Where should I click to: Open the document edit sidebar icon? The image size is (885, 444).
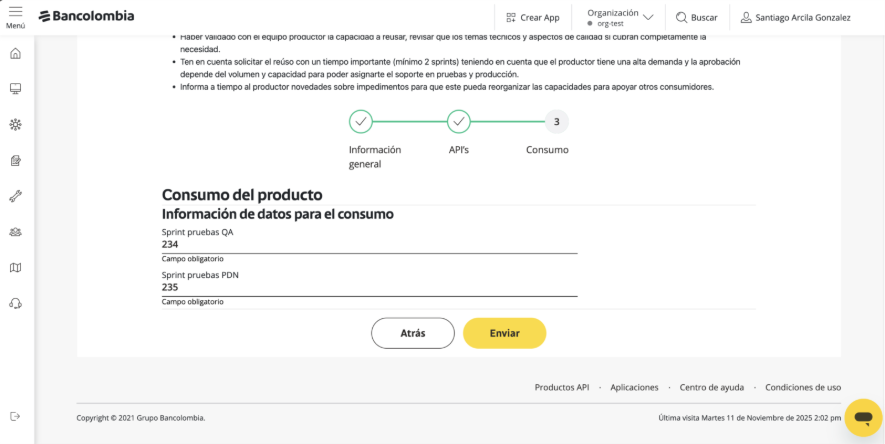15,160
